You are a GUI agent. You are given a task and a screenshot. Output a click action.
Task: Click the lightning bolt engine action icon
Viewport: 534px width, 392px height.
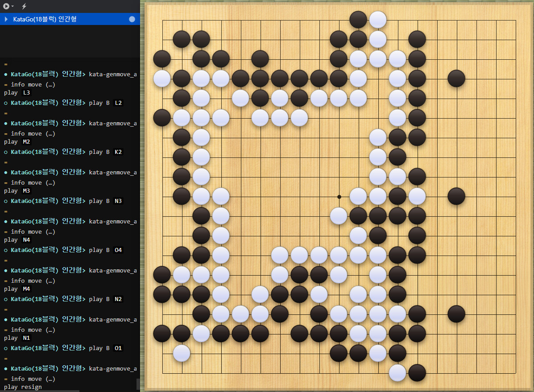pyautogui.click(x=24, y=6)
